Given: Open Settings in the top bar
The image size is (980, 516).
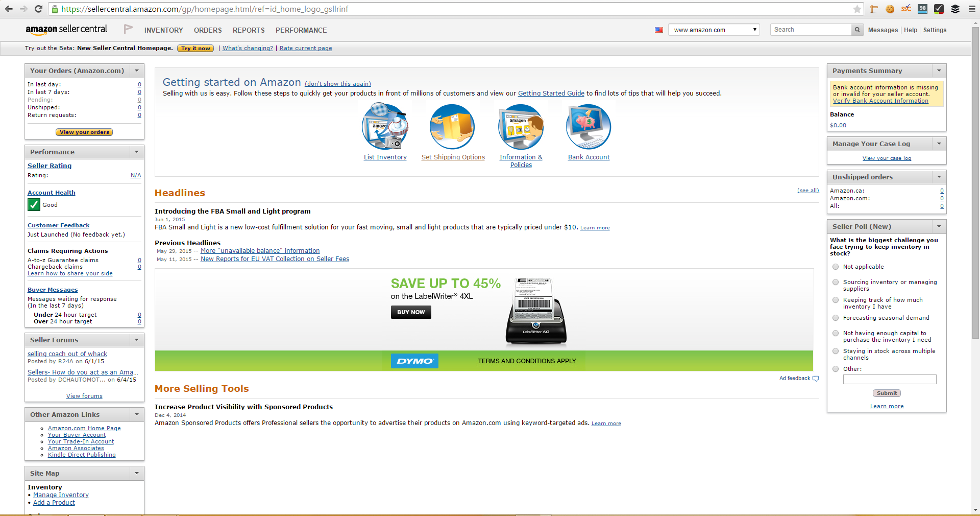Looking at the screenshot, I should click(935, 30).
